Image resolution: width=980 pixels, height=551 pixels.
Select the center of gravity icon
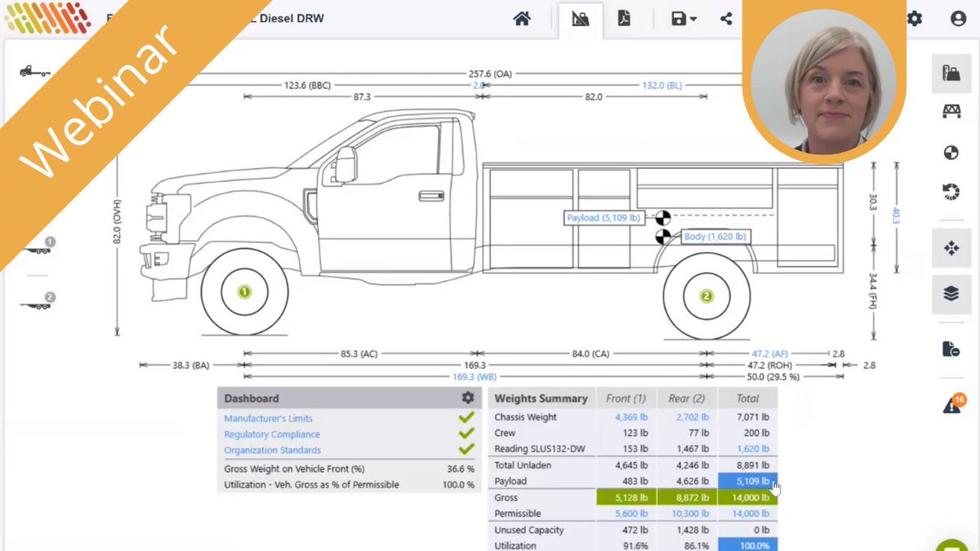(950, 152)
